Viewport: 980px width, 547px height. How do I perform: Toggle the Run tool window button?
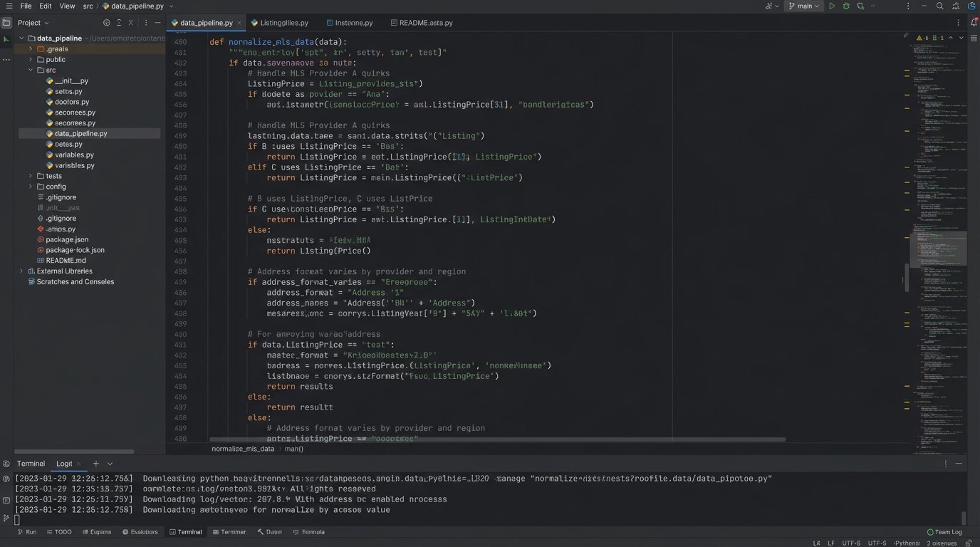coord(26,532)
